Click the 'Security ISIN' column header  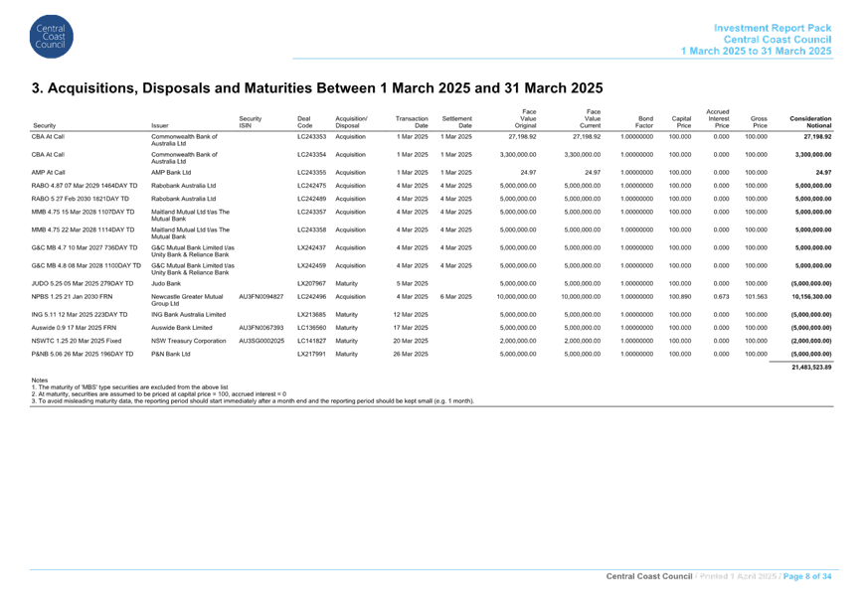(x=251, y=122)
